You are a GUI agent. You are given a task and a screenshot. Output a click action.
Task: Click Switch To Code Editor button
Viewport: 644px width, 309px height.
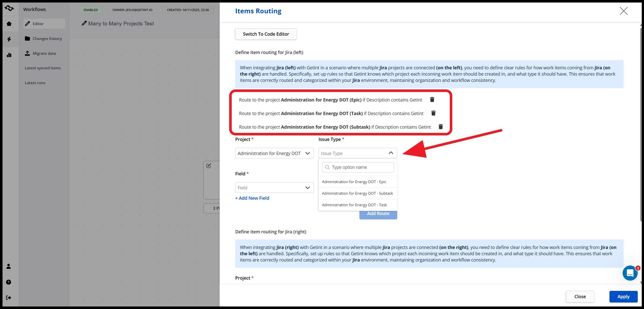pyautogui.click(x=266, y=34)
